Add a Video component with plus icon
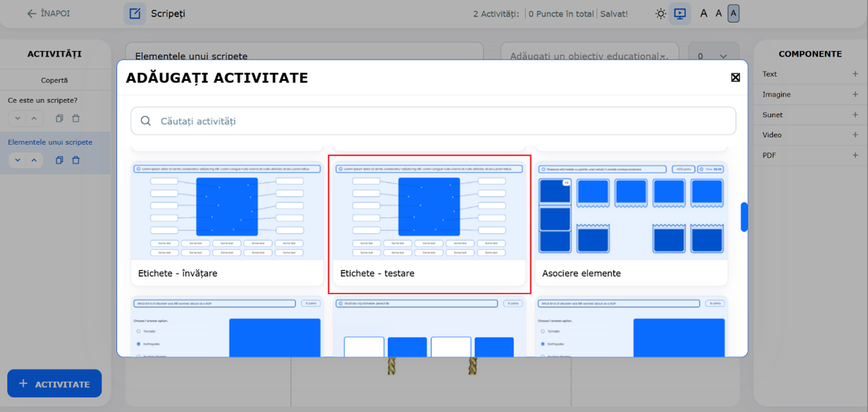868x412 pixels. point(855,135)
